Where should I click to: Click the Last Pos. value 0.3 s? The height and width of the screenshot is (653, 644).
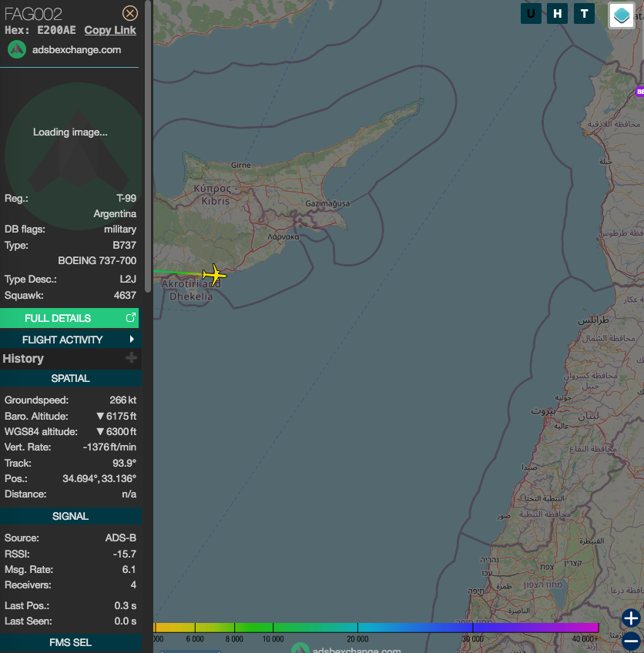126,605
